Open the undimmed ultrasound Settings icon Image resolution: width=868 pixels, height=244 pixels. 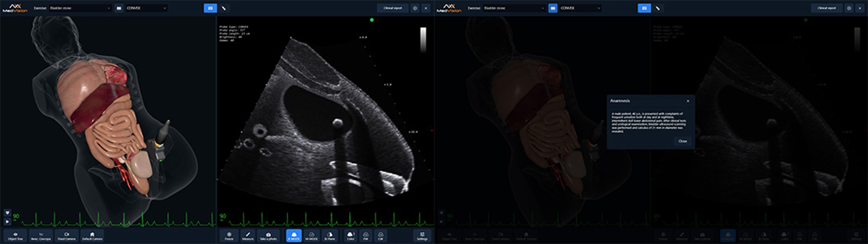click(x=422, y=235)
